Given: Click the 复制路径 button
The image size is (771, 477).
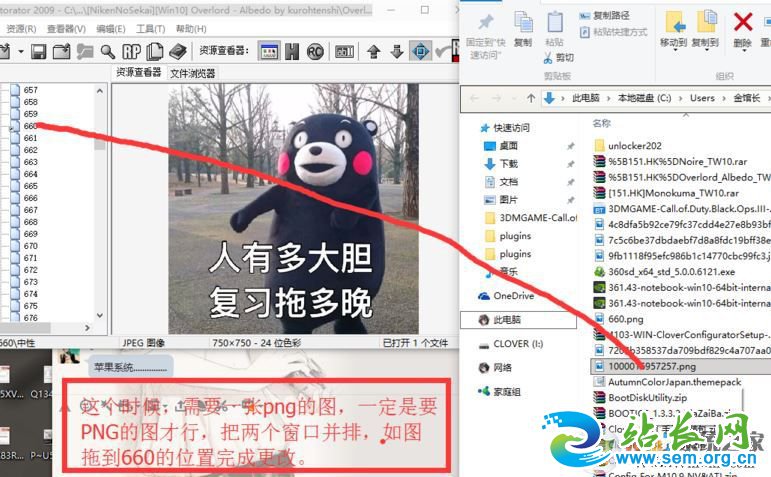Looking at the screenshot, I should point(604,16).
